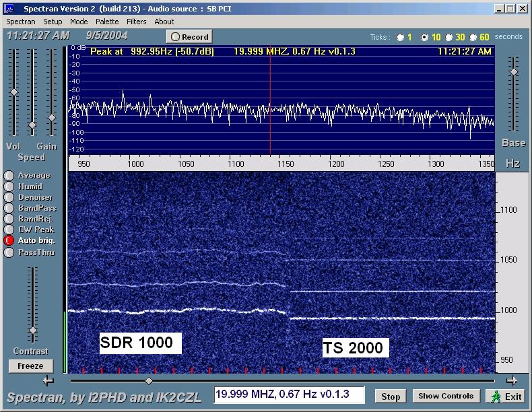Click the Contrast slider handle

pyautogui.click(x=32, y=331)
